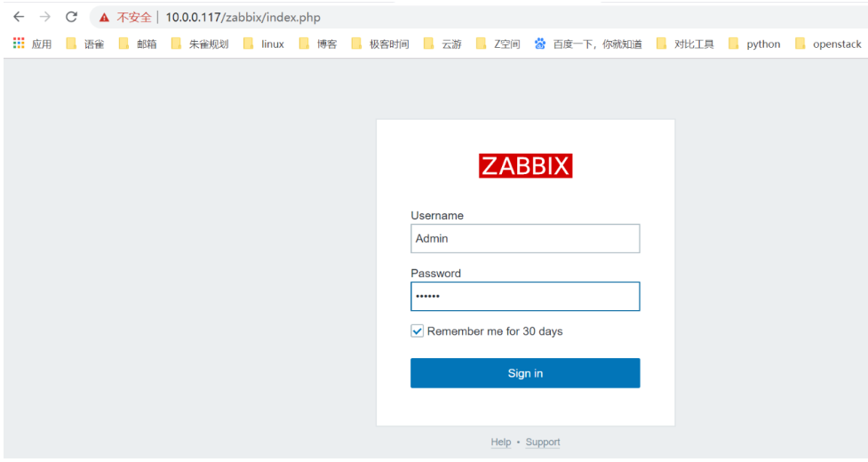Image resolution: width=868 pixels, height=462 pixels.
Task: Open the 博客 bookmark folder
Action: pyautogui.click(x=318, y=44)
